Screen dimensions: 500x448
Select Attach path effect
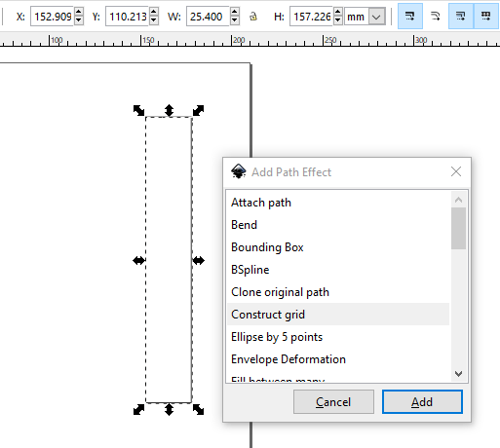[x=338, y=203]
